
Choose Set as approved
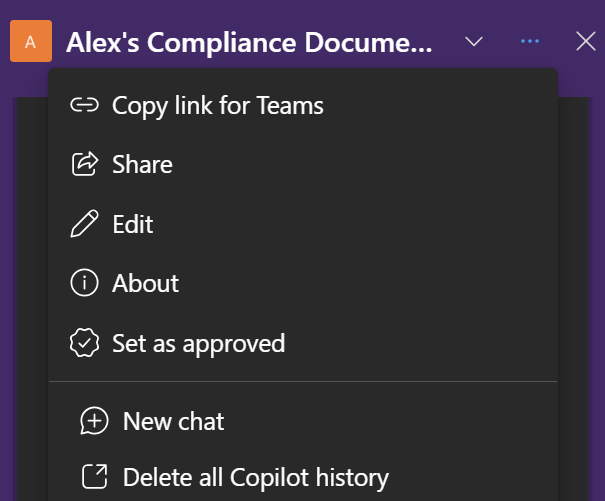198,343
